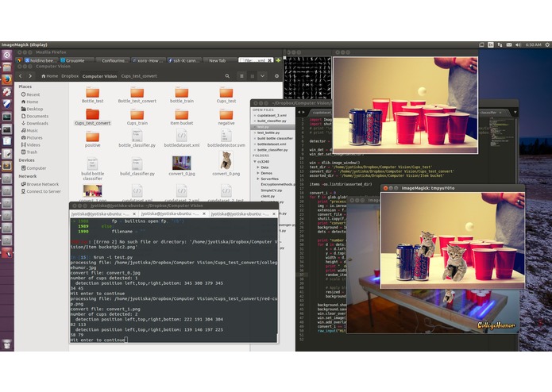
Task: Open Downloads in Places sidebar
Action: pyautogui.click(x=35, y=123)
